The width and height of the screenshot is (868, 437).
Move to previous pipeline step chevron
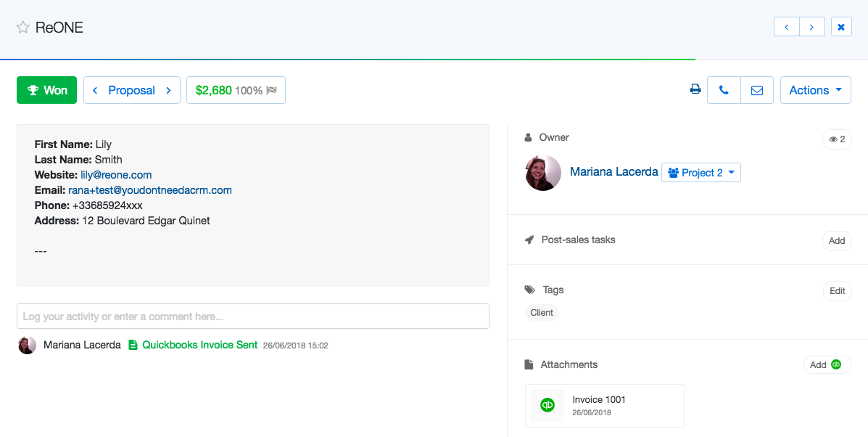point(95,90)
